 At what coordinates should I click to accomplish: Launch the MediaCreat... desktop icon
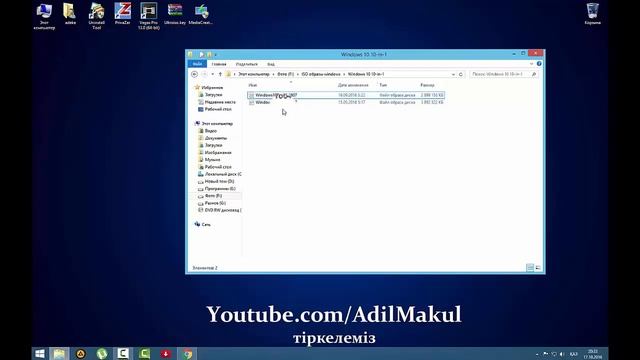click(x=201, y=14)
